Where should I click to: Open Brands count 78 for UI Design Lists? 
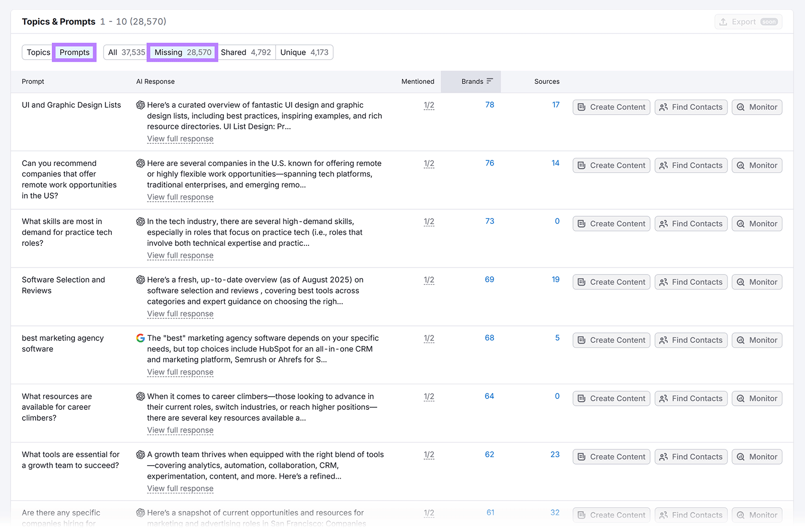coord(489,105)
